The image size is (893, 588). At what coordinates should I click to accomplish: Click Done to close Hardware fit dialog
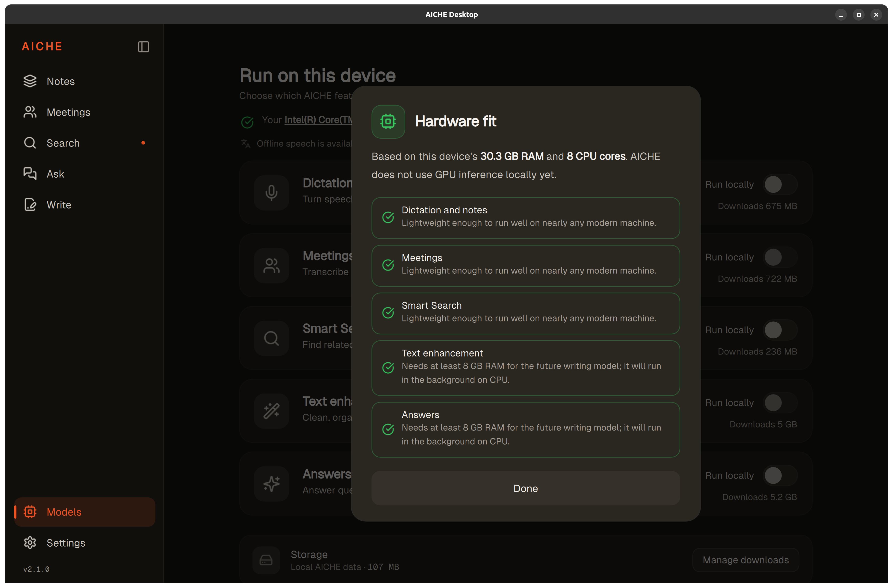tap(525, 488)
